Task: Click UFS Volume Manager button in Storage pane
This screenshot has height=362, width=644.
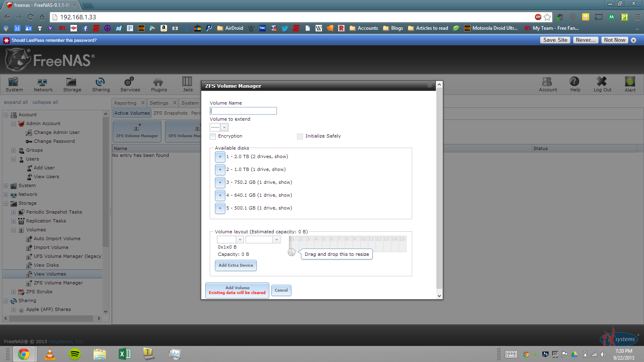Action: coord(184,132)
